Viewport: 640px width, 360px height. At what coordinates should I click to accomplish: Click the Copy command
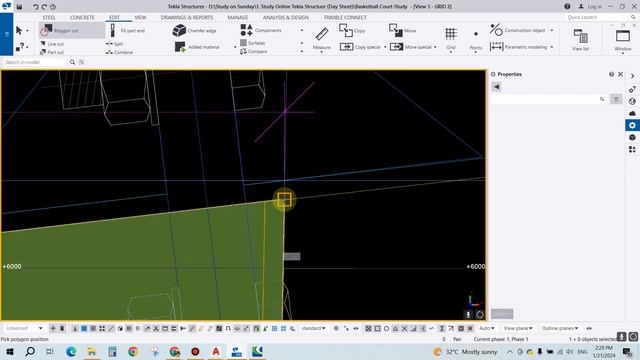coord(352,30)
